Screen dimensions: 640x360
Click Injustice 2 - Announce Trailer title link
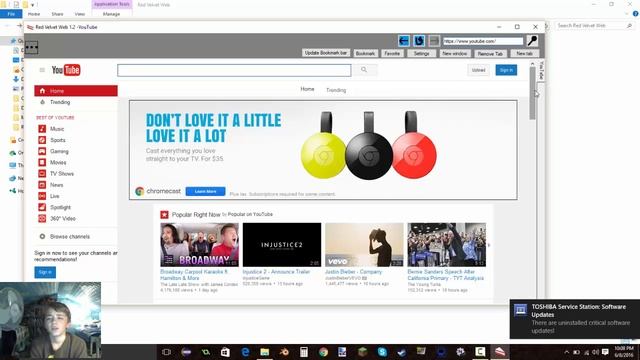point(276,271)
